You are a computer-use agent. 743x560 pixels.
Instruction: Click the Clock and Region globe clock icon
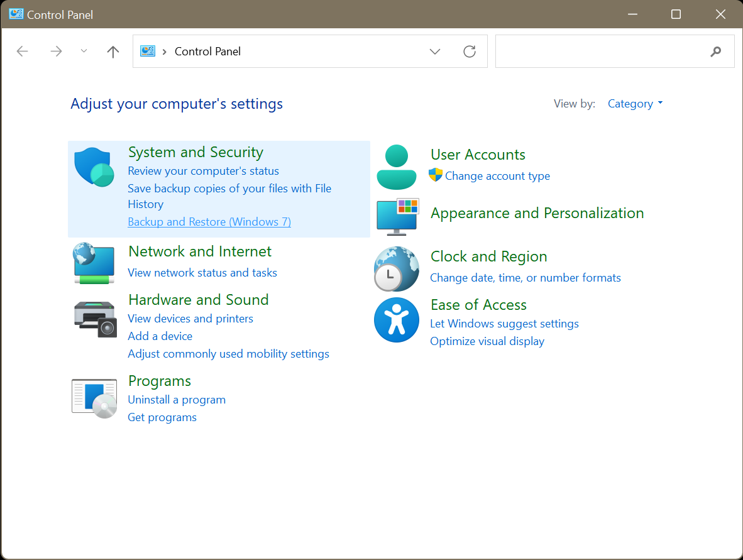pyautogui.click(x=397, y=269)
